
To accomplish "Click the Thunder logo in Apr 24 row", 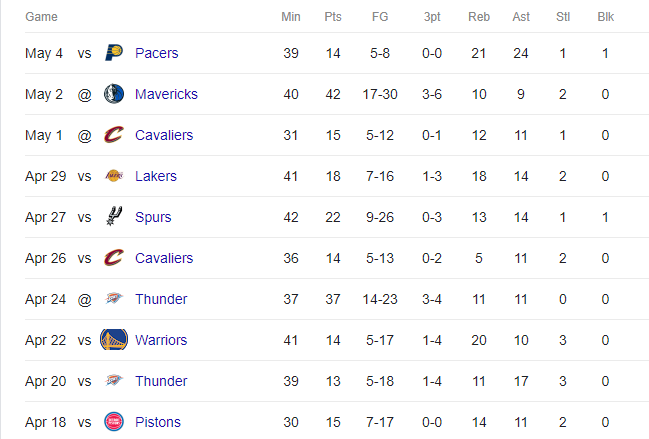I will (114, 298).
